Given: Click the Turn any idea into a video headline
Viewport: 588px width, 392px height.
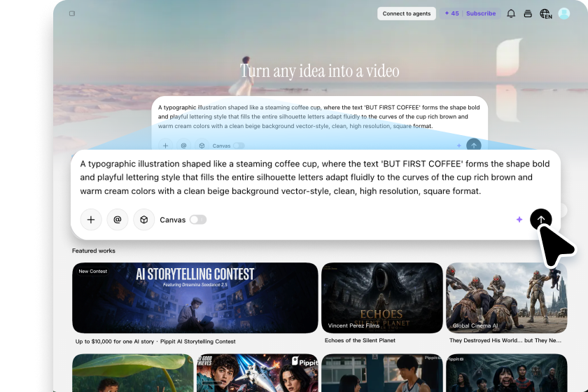Looking at the screenshot, I should 319,71.
